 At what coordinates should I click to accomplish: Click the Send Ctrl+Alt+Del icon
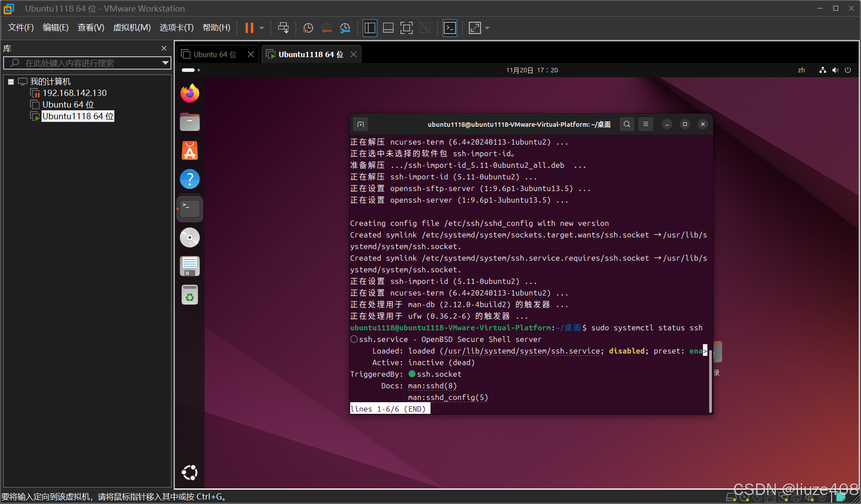(283, 28)
